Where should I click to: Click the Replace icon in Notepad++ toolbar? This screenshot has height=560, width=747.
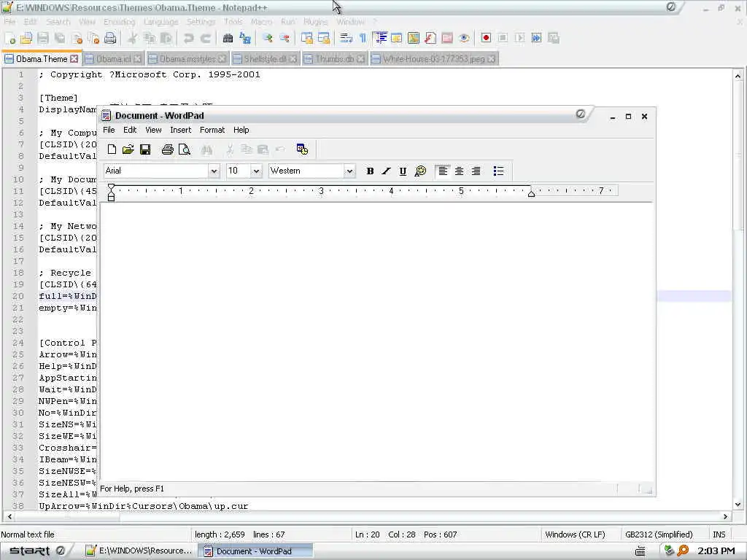(245, 38)
